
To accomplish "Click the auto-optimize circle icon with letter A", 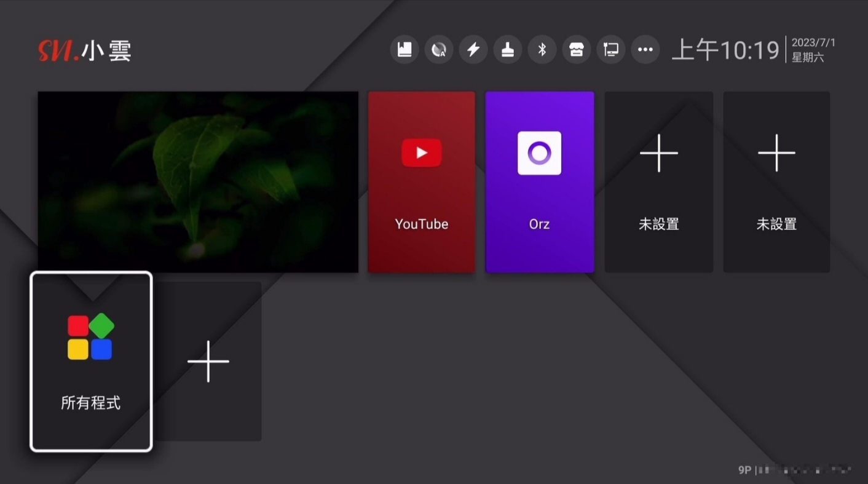I will (439, 50).
